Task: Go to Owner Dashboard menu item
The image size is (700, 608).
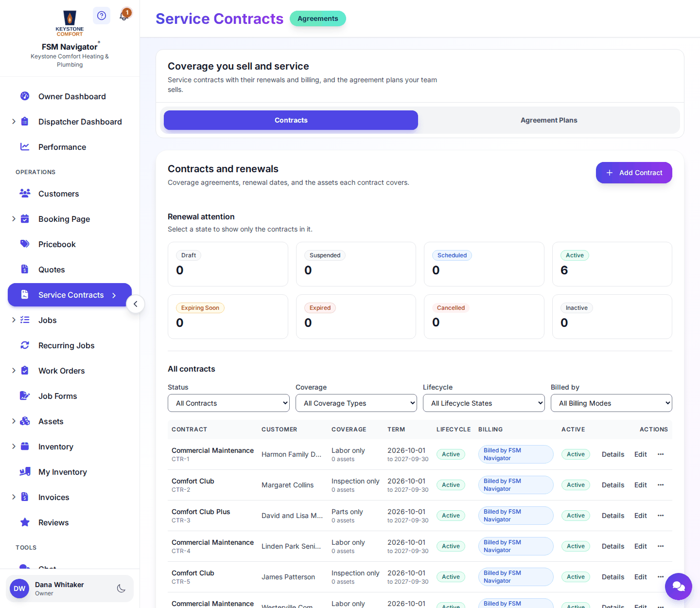Action: 70,96
